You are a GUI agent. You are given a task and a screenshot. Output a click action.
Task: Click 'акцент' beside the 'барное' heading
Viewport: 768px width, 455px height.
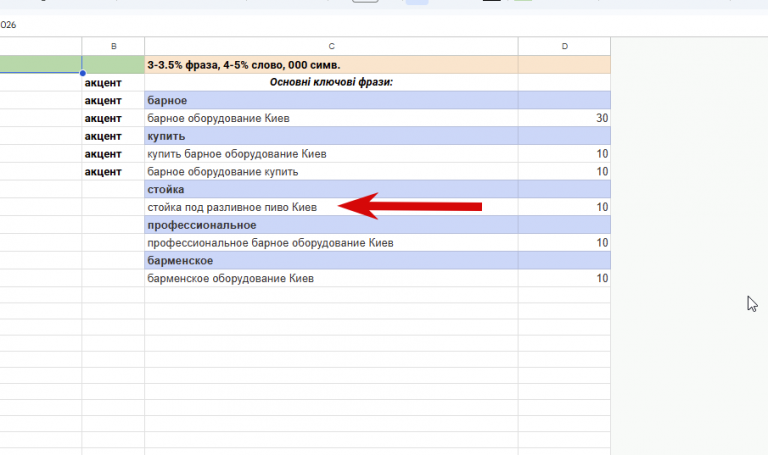[x=113, y=100]
